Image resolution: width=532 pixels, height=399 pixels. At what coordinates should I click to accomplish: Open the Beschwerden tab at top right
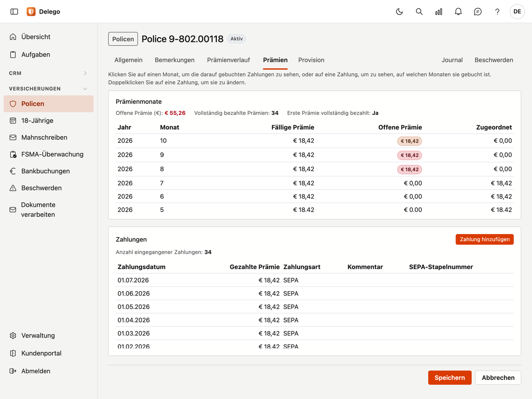click(x=494, y=60)
